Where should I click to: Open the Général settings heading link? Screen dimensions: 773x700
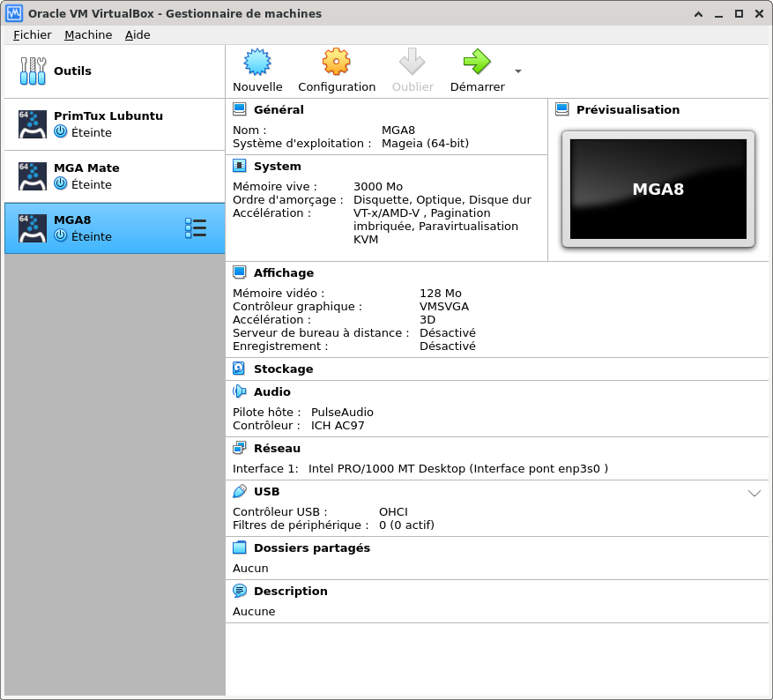click(x=279, y=109)
